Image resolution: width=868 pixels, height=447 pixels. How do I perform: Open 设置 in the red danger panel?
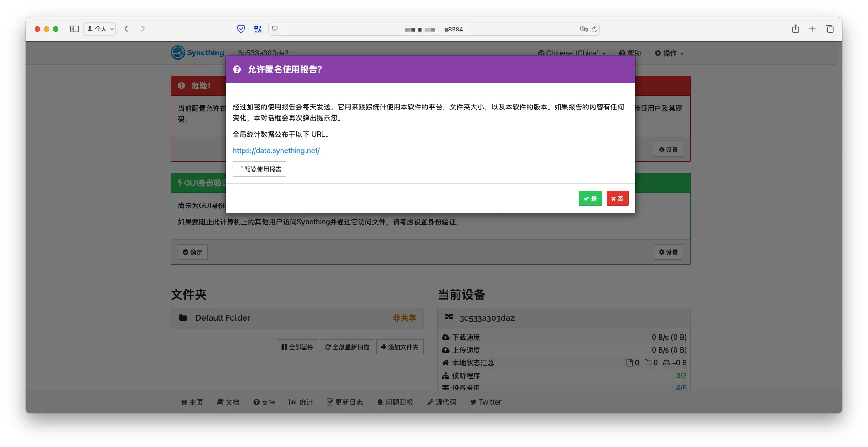tap(668, 150)
